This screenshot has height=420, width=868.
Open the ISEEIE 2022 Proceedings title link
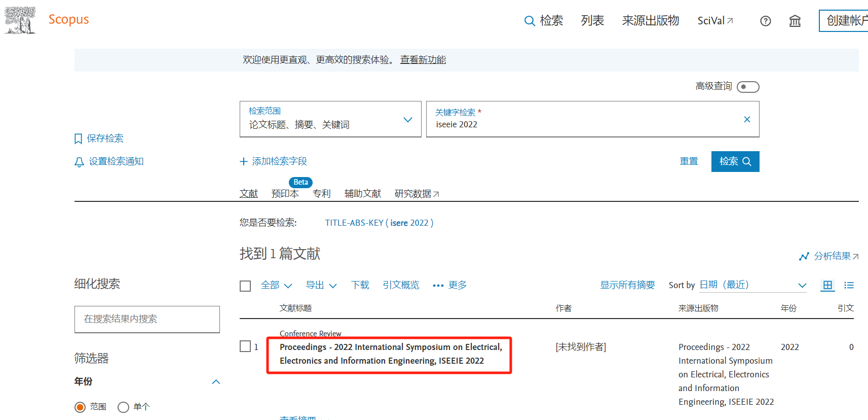click(390, 354)
